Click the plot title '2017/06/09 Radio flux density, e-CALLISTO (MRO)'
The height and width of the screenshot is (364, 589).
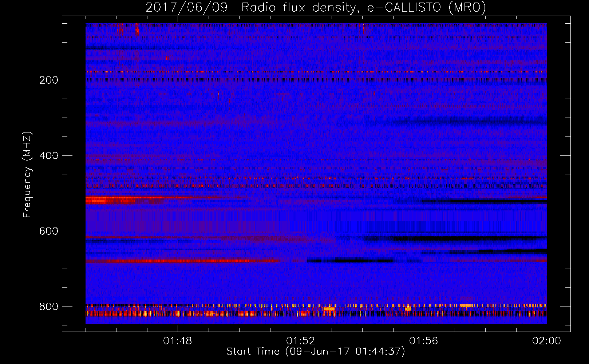tap(316, 8)
